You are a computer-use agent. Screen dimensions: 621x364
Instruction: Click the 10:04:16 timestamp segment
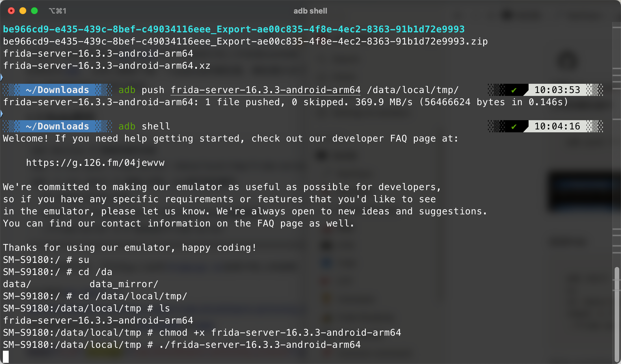(x=557, y=127)
